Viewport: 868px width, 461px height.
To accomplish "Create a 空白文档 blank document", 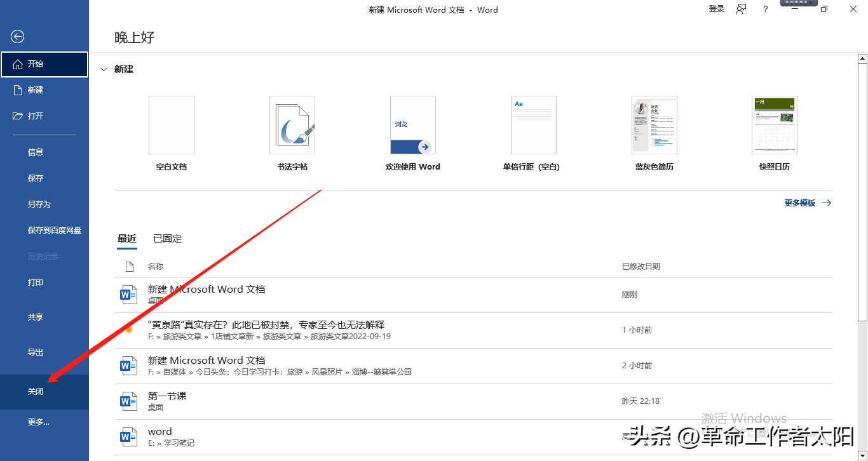I will point(172,134).
